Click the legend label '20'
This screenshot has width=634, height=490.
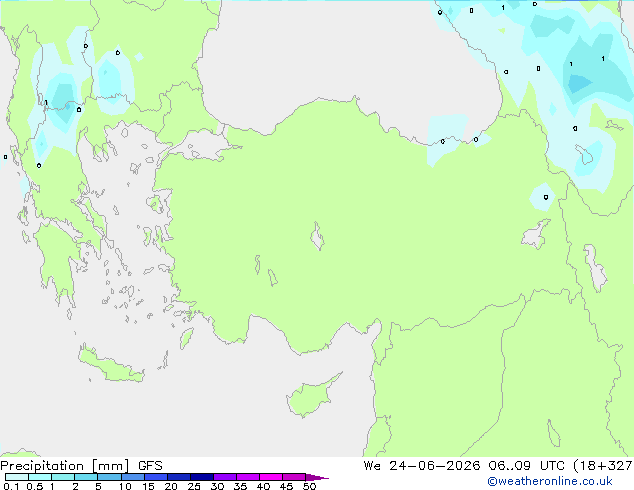coord(171,486)
